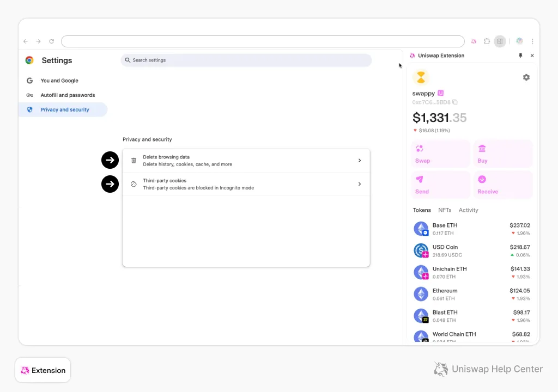Open Delete browsing data row
558x392 pixels.
(246, 161)
